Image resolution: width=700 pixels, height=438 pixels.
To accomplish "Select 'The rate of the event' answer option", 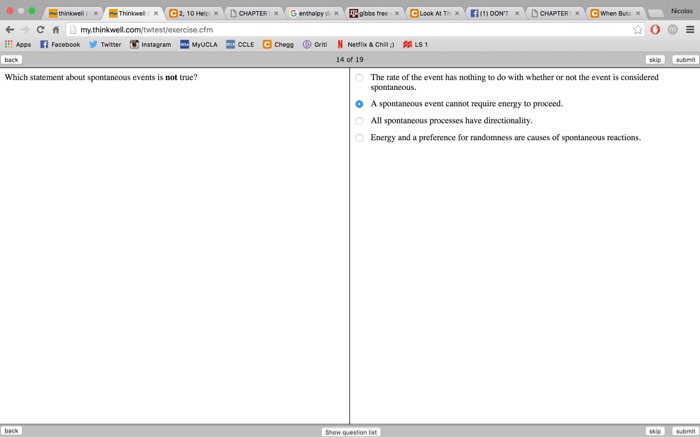I will click(359, 78).
